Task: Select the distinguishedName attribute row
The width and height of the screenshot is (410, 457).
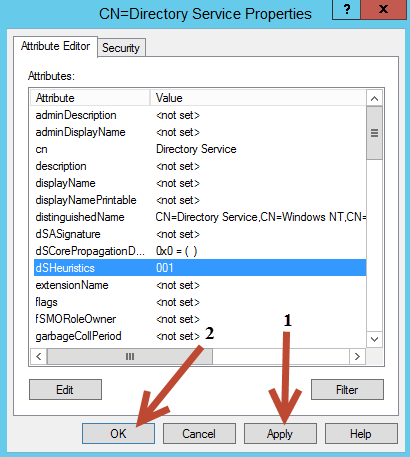Action: [x=200, y=217]
